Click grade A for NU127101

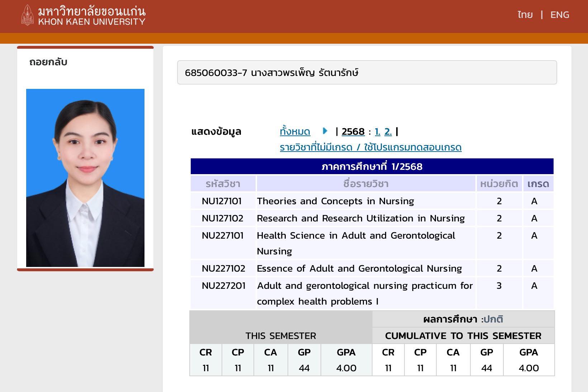click(x=534, y=201)
